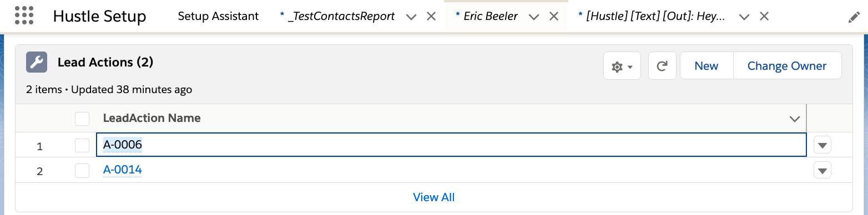This screenshot has height=215, width=868.
Task: Close the _TestContactsReport tab
Action: (431, 17)
